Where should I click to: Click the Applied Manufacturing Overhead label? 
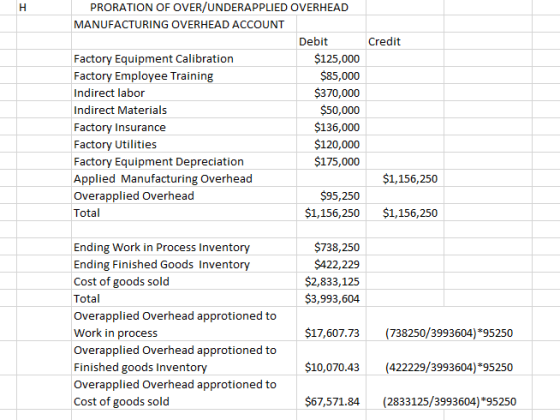coord(163,179)
